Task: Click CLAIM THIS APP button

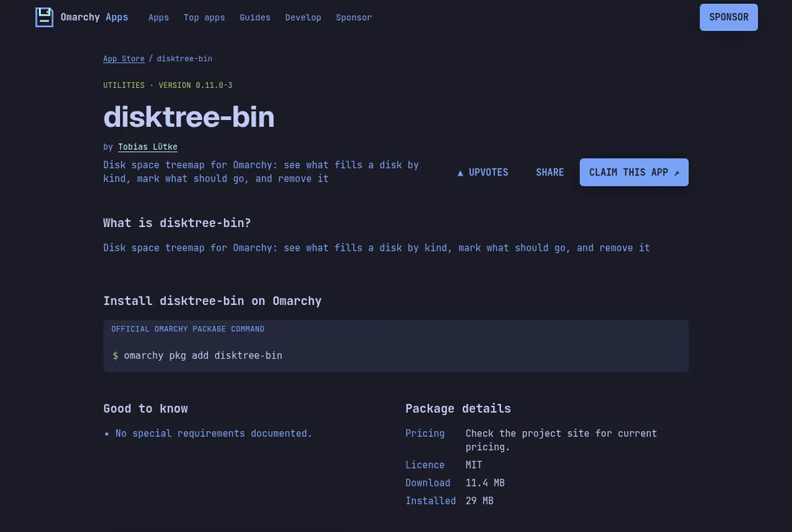Action: 634,172
